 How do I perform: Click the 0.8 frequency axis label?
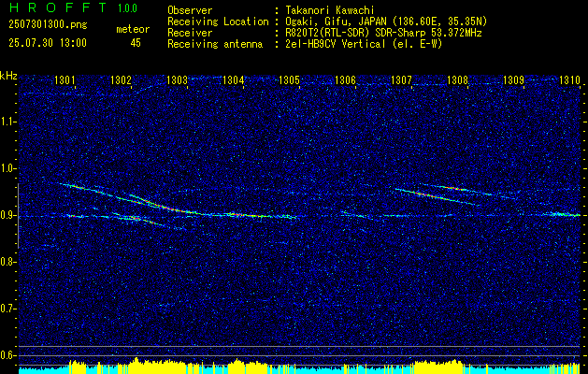click(x=7, y=262)
